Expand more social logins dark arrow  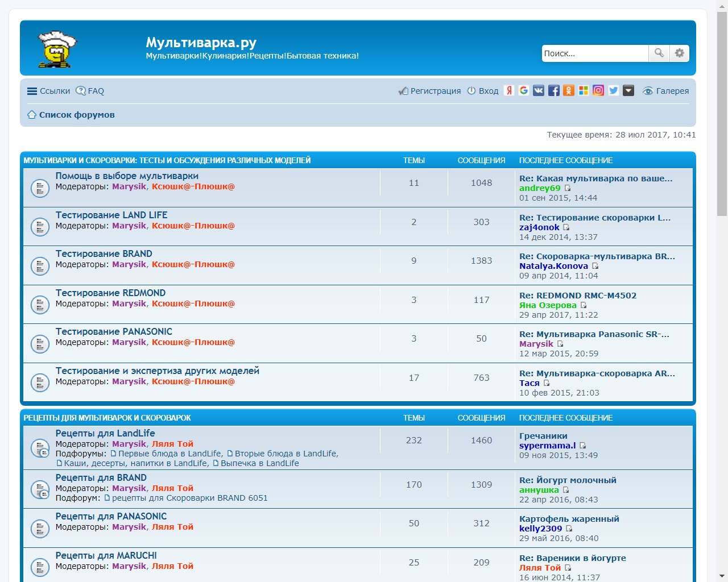pos(628,90)
